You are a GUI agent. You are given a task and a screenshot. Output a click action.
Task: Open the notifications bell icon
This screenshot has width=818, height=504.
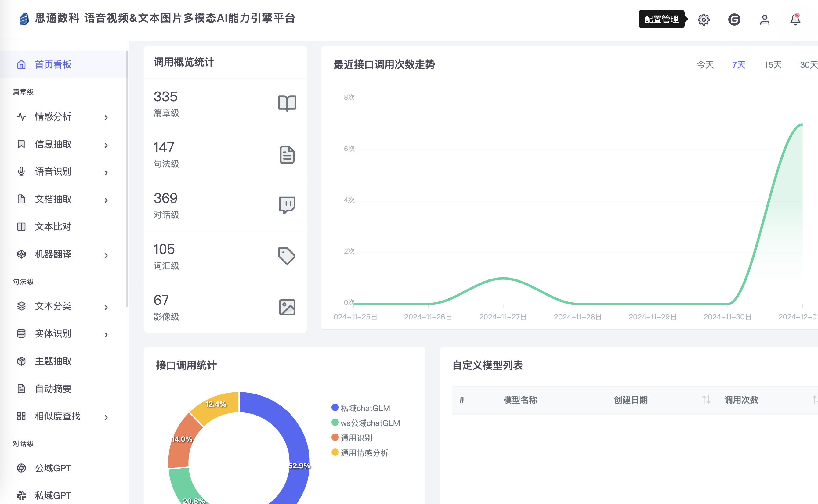(795, 20)
